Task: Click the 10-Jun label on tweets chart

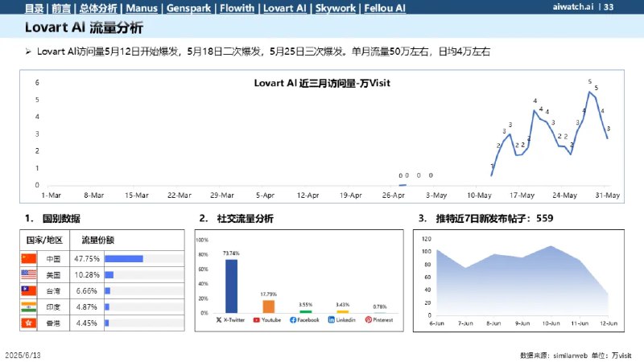Action: click(x=551, y=323)
